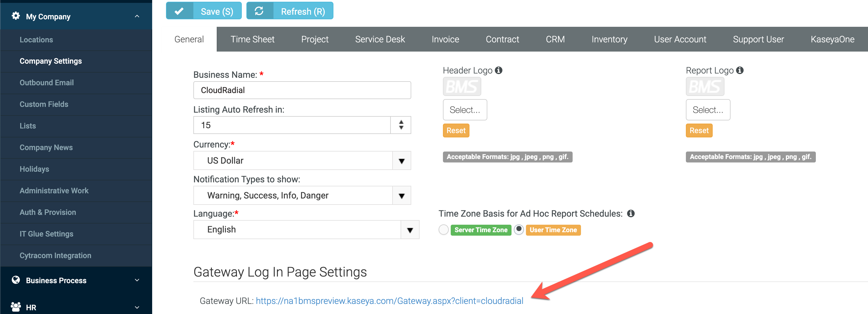Image resolution: width=868 pixels, height=314 pixels.
Task: Open Locations in the sidebar
Action: coord(76,40)
